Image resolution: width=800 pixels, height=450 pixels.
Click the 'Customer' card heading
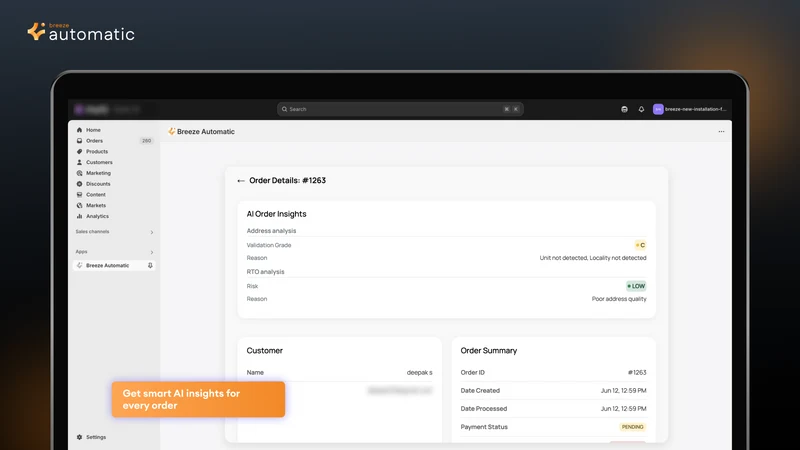coord(264,351)
